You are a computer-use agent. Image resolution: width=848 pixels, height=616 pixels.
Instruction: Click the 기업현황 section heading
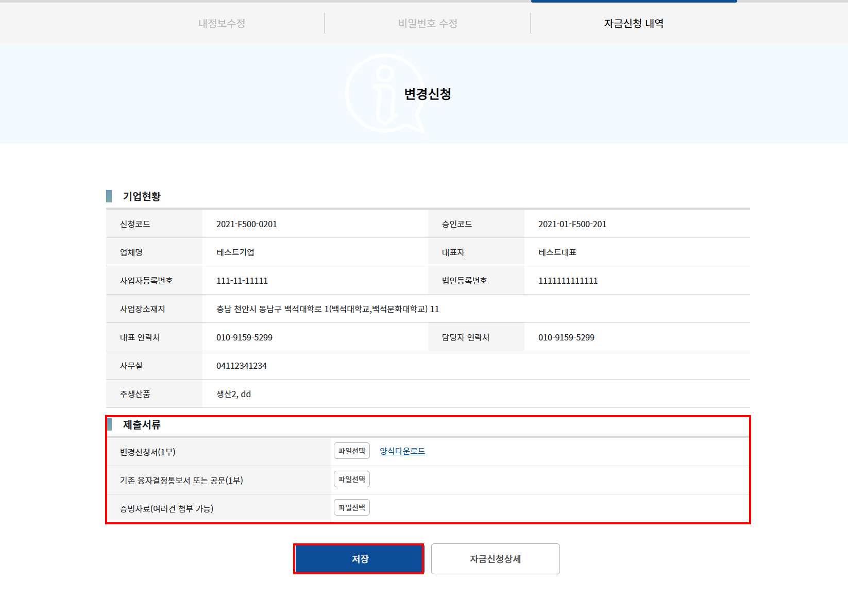(x=142, y=196)
